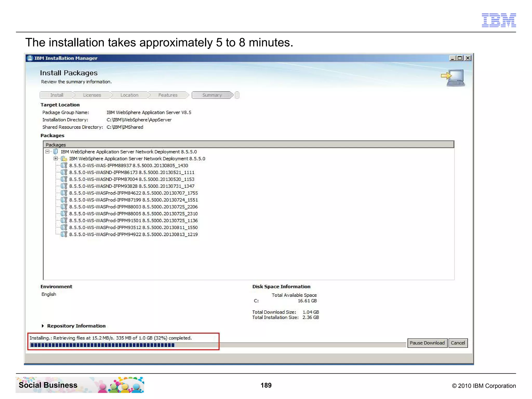This screenshot has width=532, height=399.
Task: Select 8.5.5.0-WS-WASProd-IFPM93512 package row
Action: (x=134, y=228)
